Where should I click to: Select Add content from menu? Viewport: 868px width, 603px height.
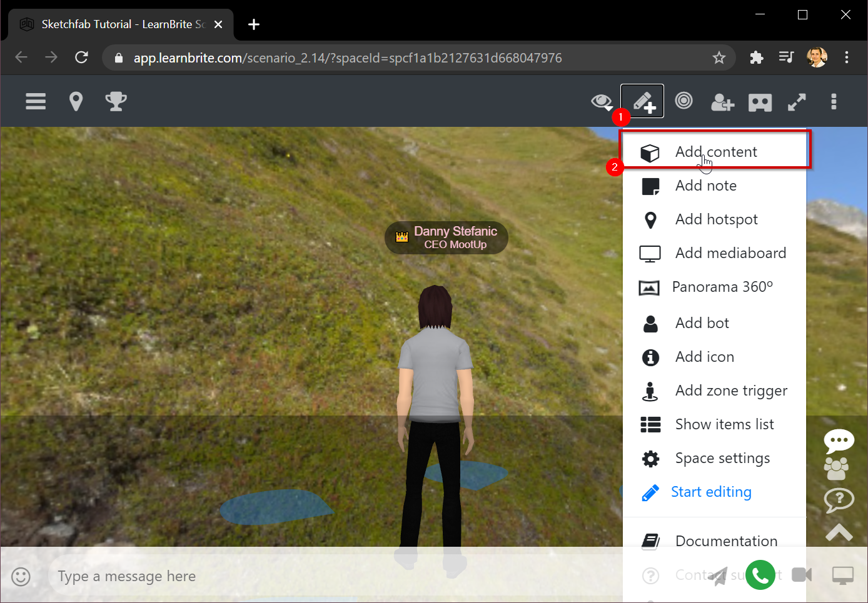point(715,152)
